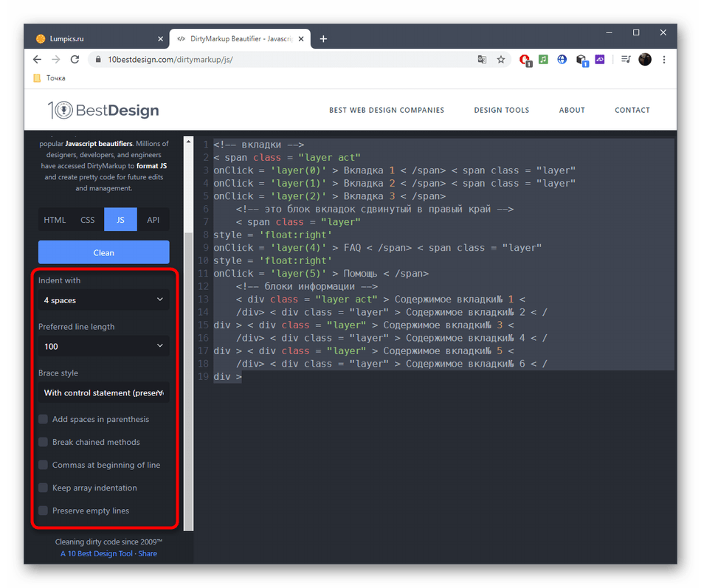The image size is (701, 588).
Task: Click the 10 Best Design logo
Action: coord(103,110)
